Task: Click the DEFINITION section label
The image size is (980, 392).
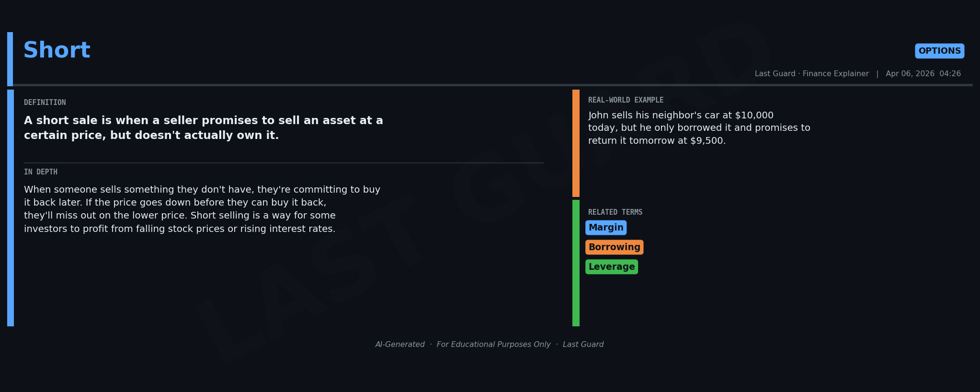Action: [45, 103]
